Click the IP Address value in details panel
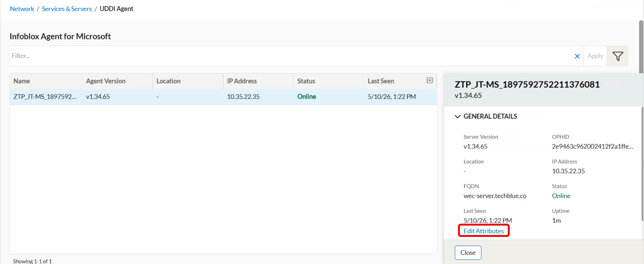The width and height of the screenshot is (644, 264). click(x=568, y=171)
